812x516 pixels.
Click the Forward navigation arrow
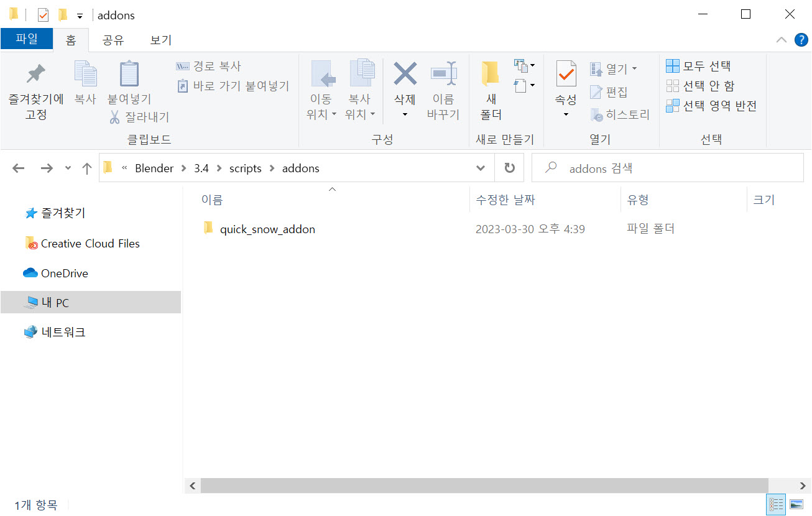tap(47, 168)
